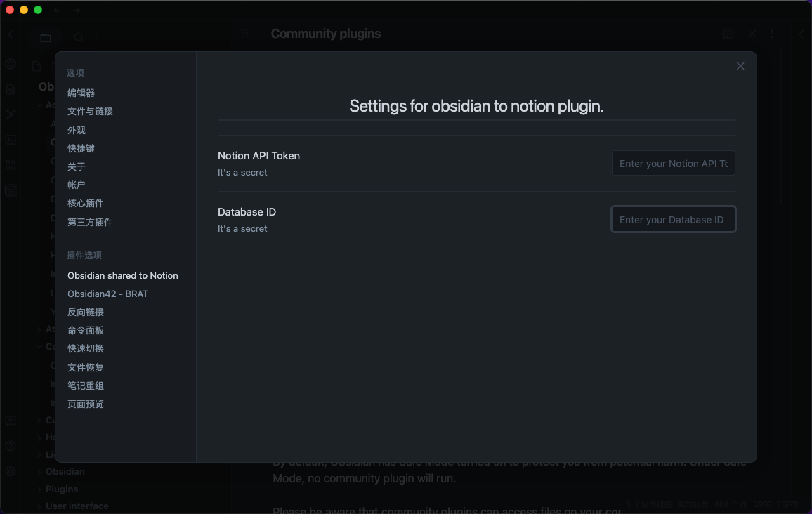The image size is (812, 514).
Task: Open the 编辑器 settings section
Action: [81, 93]
